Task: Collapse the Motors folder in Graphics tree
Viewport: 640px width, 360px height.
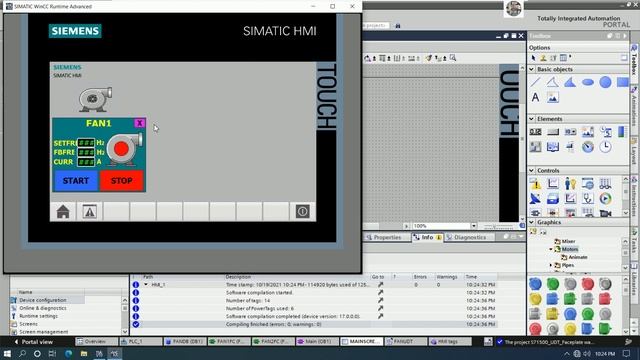Action: tap(551, 249)
